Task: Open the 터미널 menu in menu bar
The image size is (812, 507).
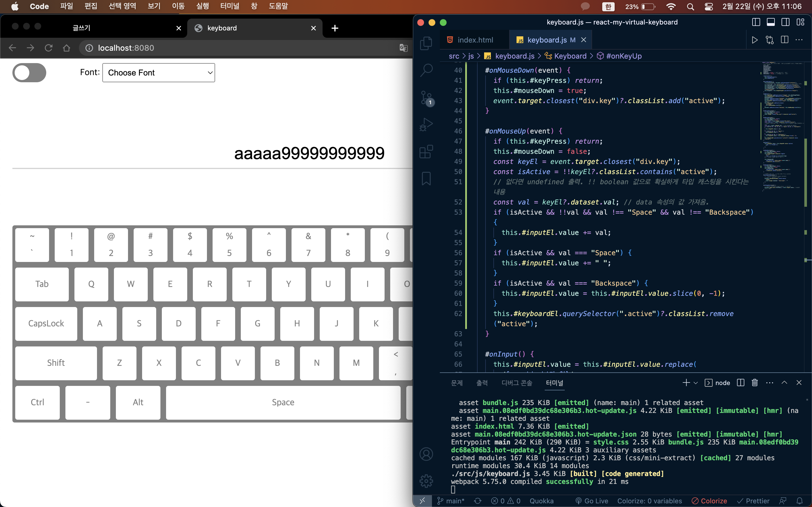Action: (230, 6)
